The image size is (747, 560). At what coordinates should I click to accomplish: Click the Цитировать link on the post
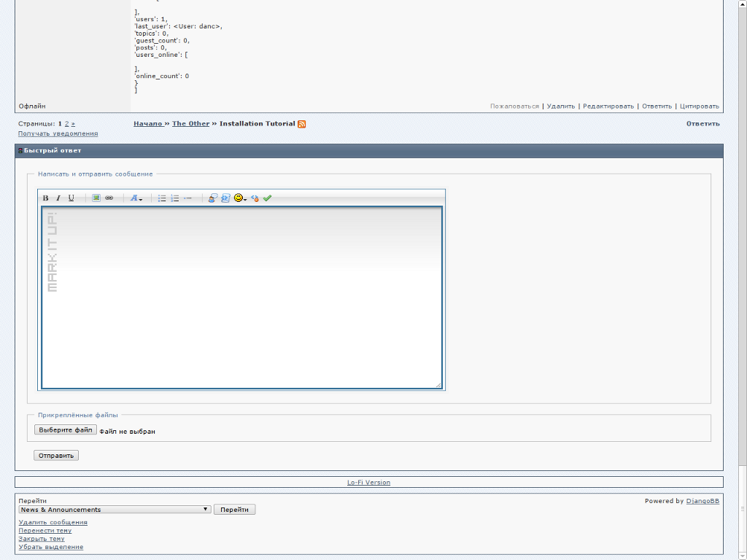tap(700, 106)
